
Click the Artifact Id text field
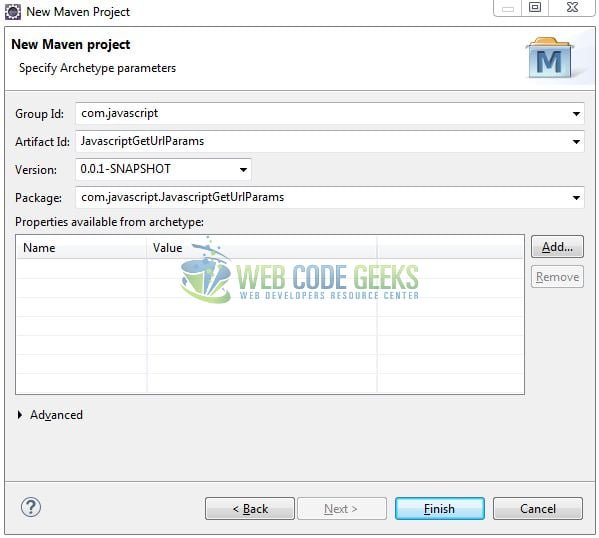click(323, 142)
